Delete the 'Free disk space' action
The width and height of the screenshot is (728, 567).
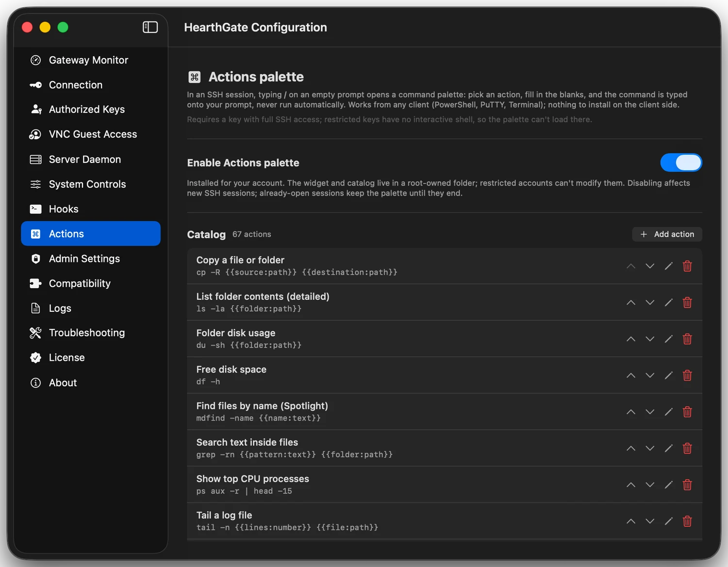[x=687, y=375]
